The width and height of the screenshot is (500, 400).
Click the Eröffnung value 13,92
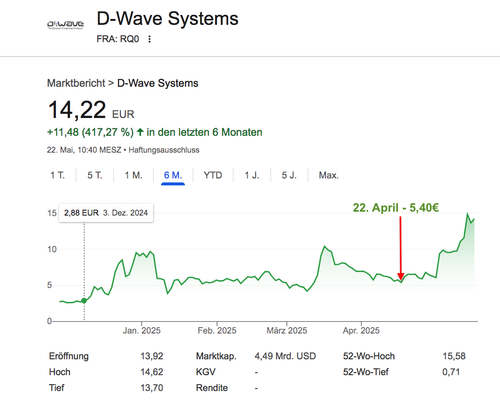tap(152, 356)
